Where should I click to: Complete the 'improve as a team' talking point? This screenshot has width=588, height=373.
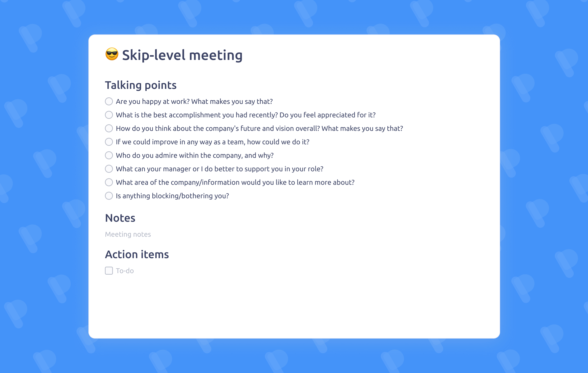(x=109, y=142)
